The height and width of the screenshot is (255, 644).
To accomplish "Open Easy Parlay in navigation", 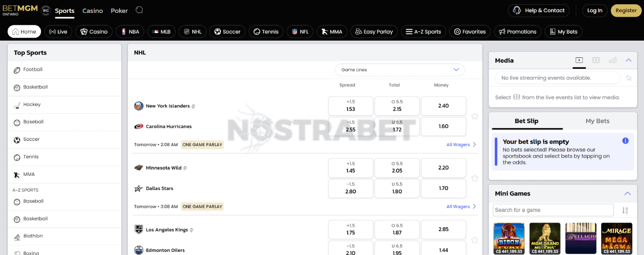I will [x=374, y=32].
